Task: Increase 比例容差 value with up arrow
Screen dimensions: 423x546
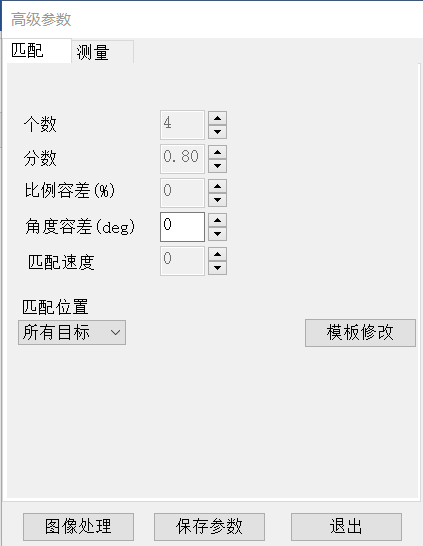Action: [x=218, y=186]
